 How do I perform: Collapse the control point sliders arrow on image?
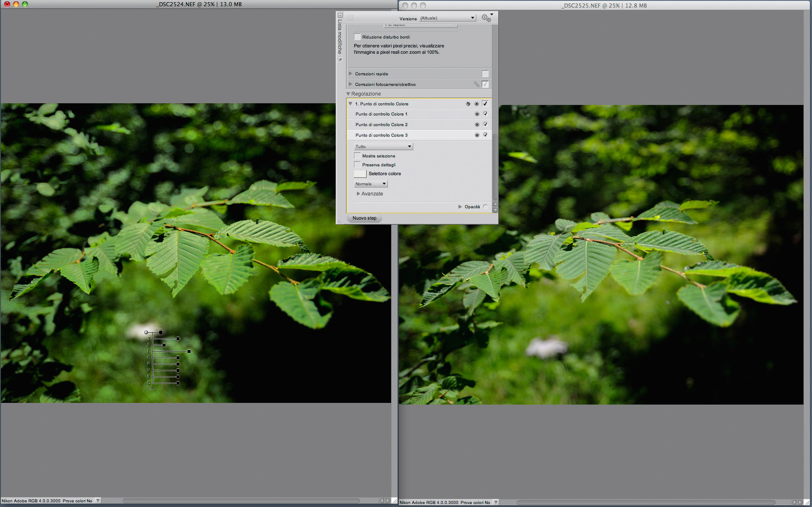pos(152,388)
